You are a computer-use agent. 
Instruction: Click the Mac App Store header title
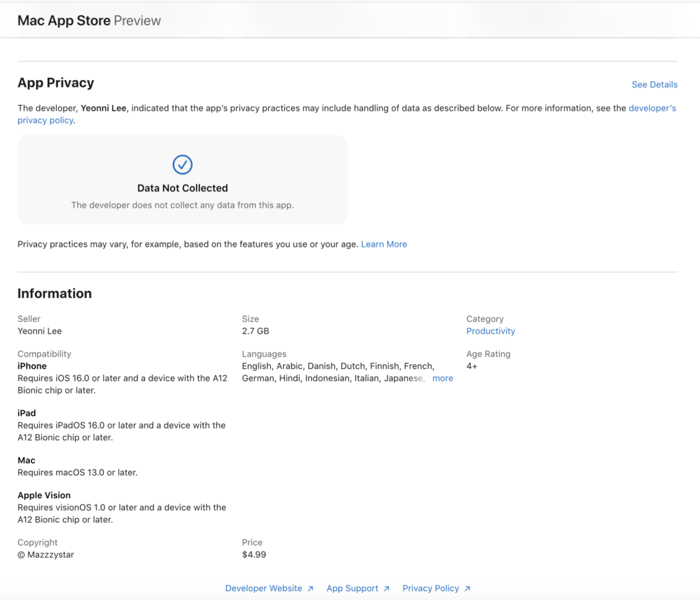(64, 21)
